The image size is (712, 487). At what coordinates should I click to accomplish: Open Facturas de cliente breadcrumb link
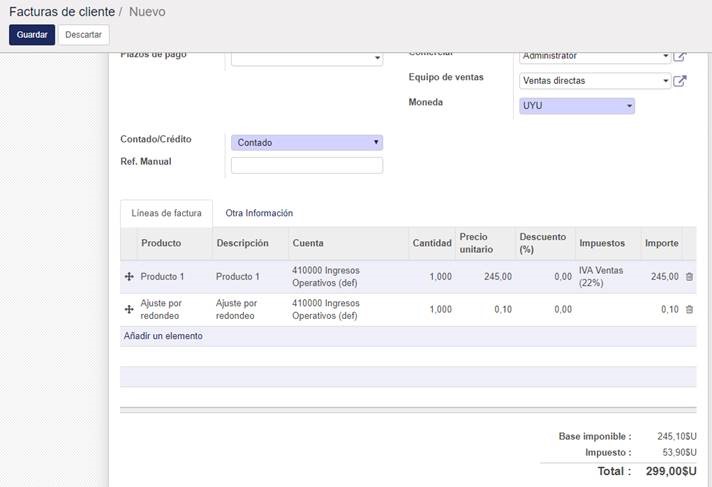point(62,12)
